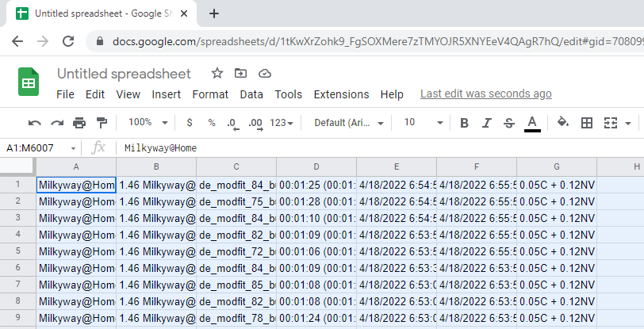Open the View menu
The height and width of the screenshot is (329, 644).
pos(128,94)
